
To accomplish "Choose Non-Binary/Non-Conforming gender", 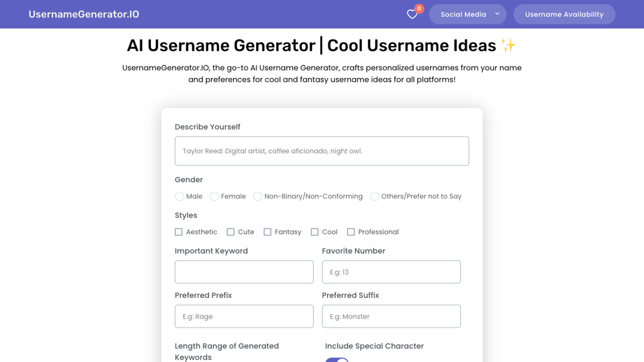I will [258, 196].
